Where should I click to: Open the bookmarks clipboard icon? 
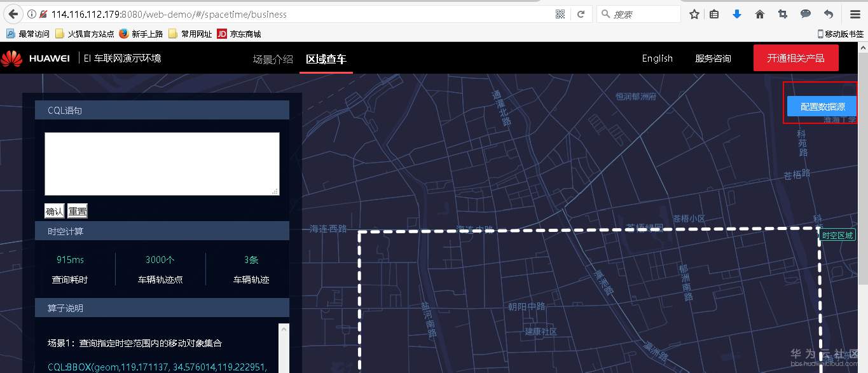[x=715, y=14]
